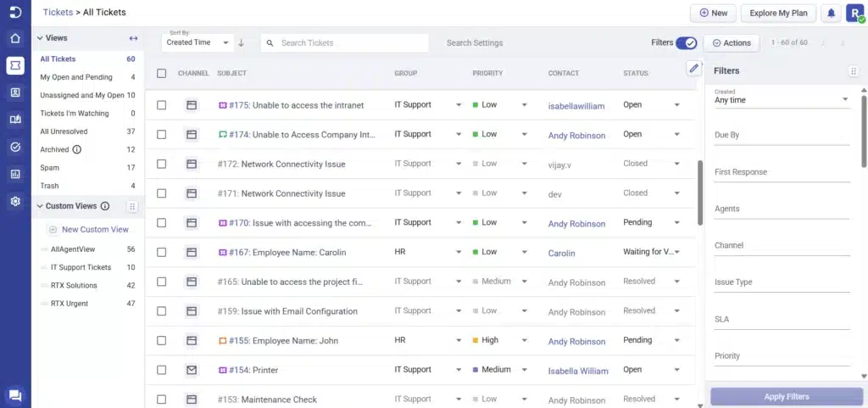Click the Due By filter field
The image size is (868, 408).
tap(782, 136)
